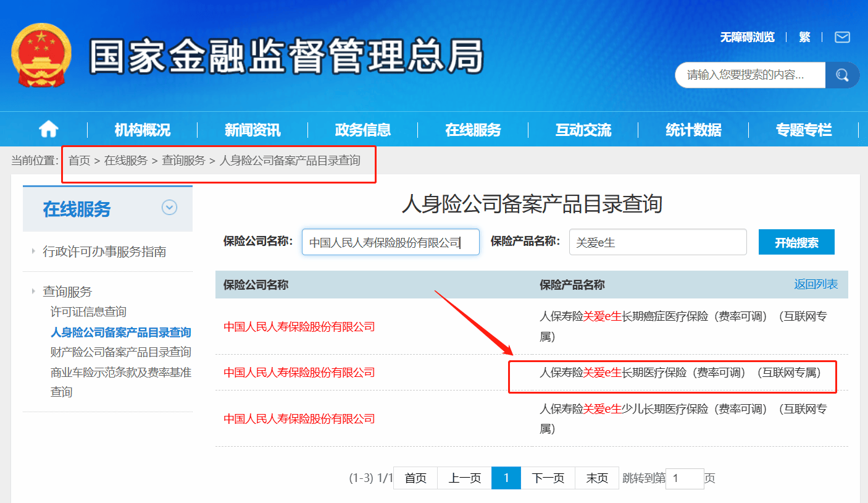
Task: Click 人身险公司备案产品目录查询 in breadcrumb
Action: pos(290,161)
